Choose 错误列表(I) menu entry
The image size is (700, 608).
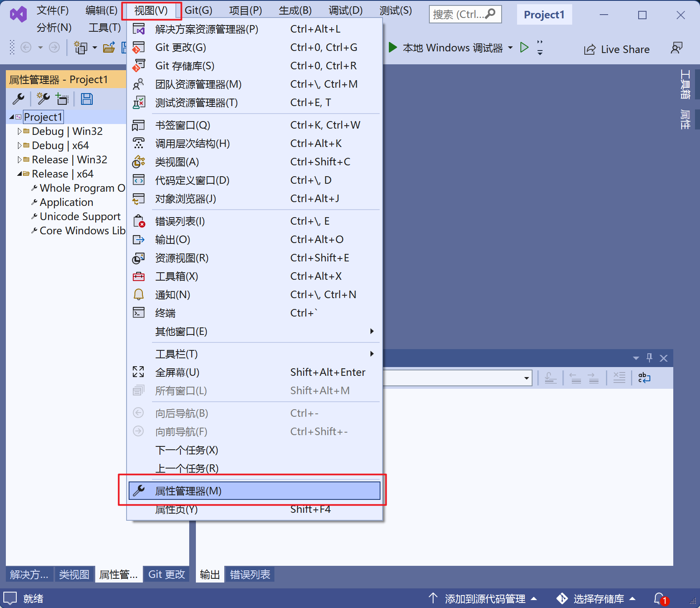[x=180, y=221]
